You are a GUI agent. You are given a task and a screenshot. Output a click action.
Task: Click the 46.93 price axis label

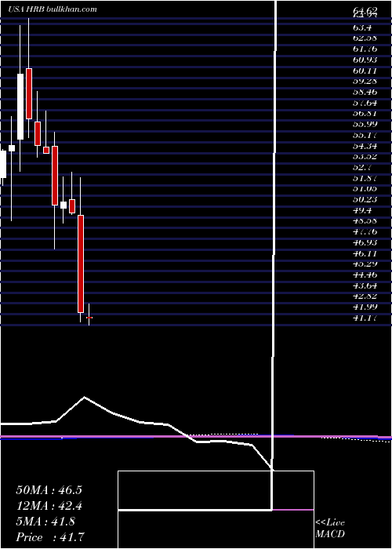[x=365, y=242]
